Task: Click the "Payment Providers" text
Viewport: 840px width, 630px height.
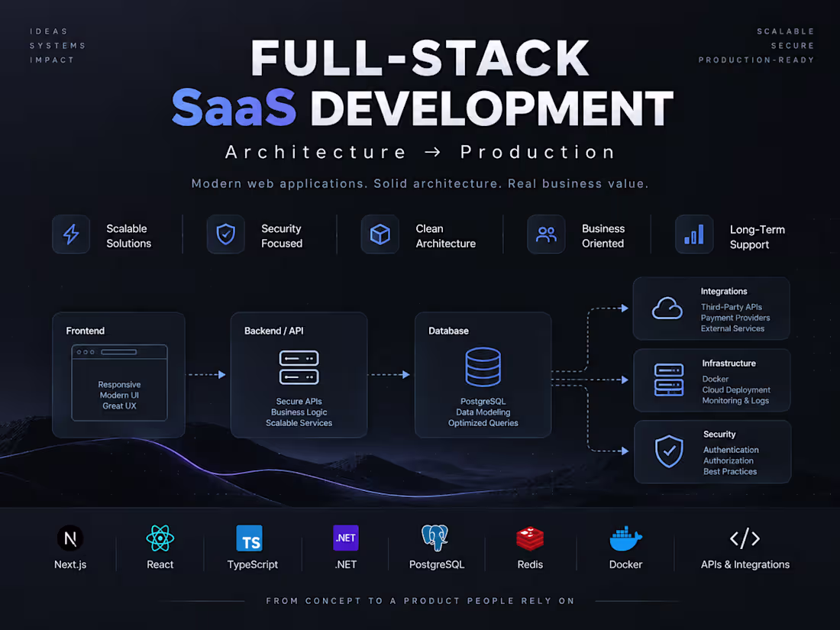Action: (x=735, y=318)
